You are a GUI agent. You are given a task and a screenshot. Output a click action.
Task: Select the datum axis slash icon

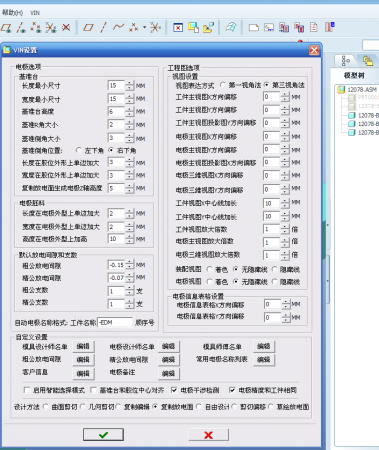(x=103, y=27)
